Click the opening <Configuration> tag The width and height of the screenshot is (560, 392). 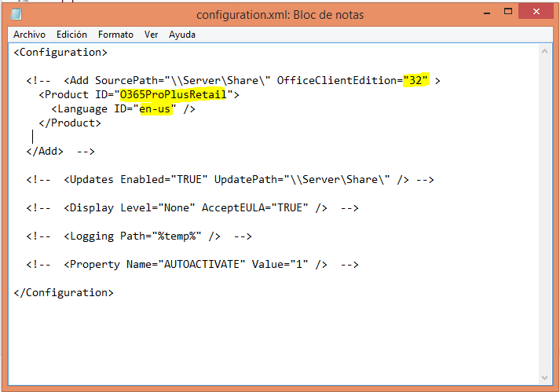coord(60,53)
